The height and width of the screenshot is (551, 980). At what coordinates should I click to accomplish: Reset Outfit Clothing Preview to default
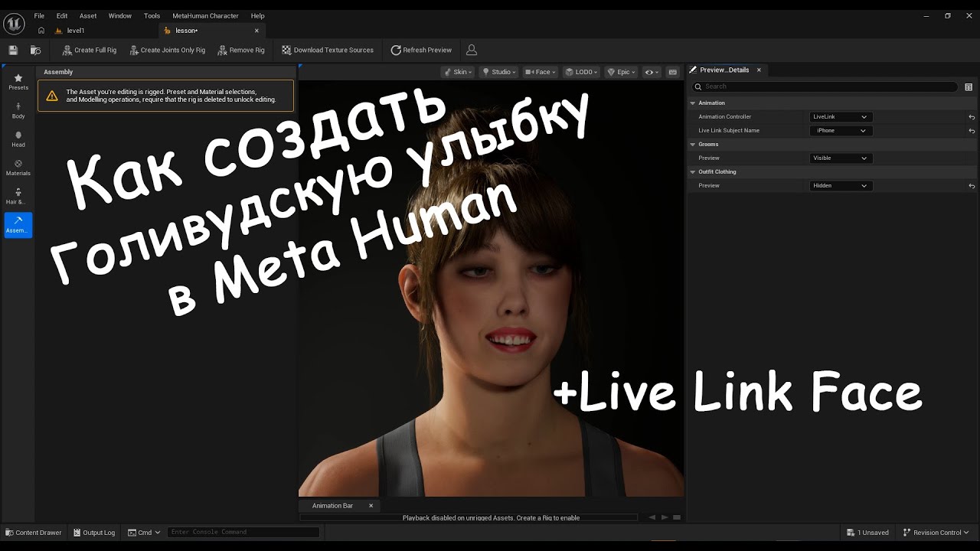(x=972, y=186)
